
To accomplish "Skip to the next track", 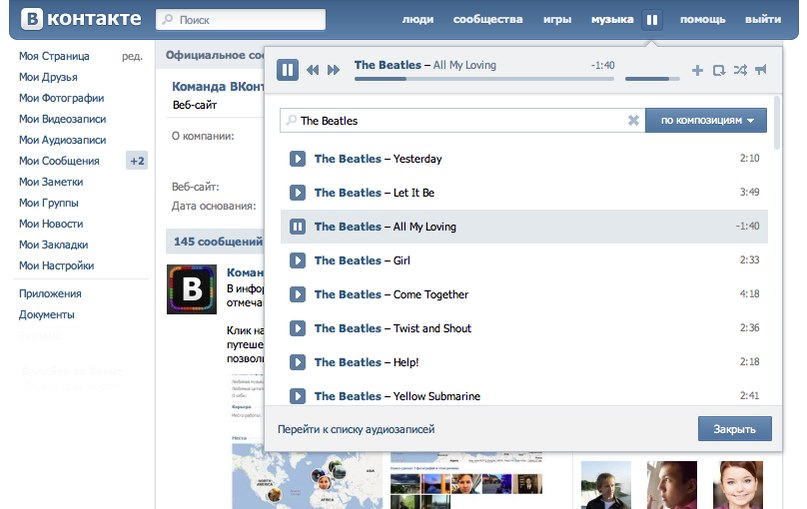I will coord(334,70).
